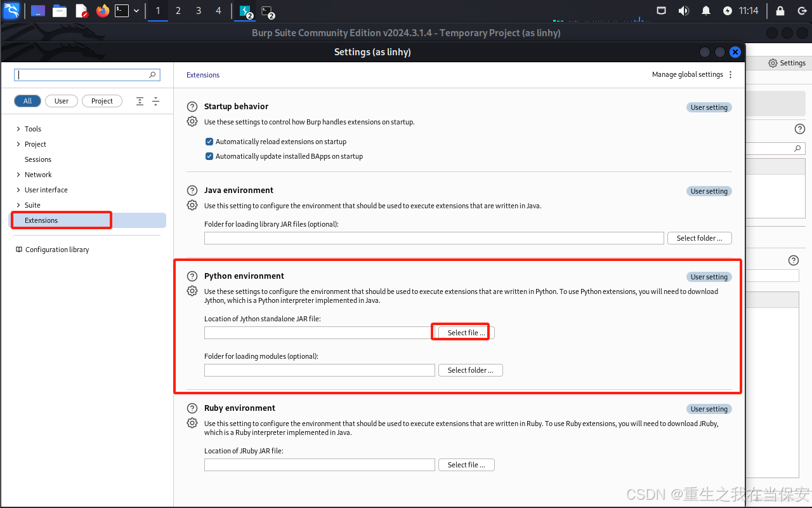Click the volume speaker tray icon
This screenshot has width=812, height=508.
(683, 11)
